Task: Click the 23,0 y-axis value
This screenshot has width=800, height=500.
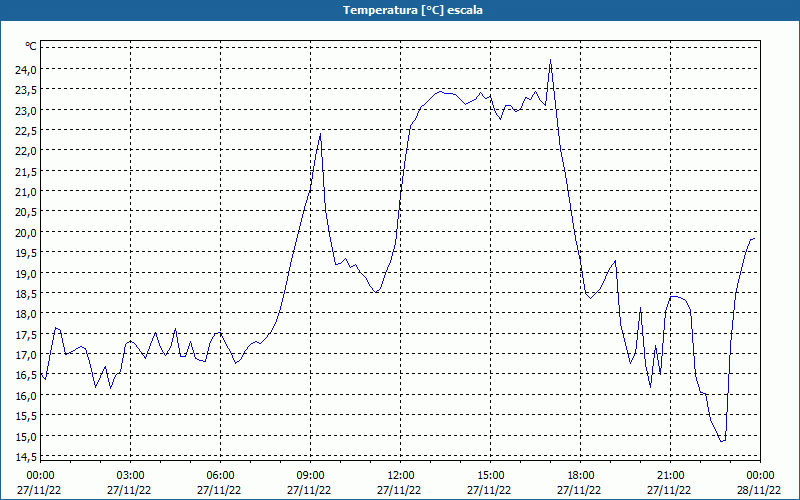Action: [26, 111]
